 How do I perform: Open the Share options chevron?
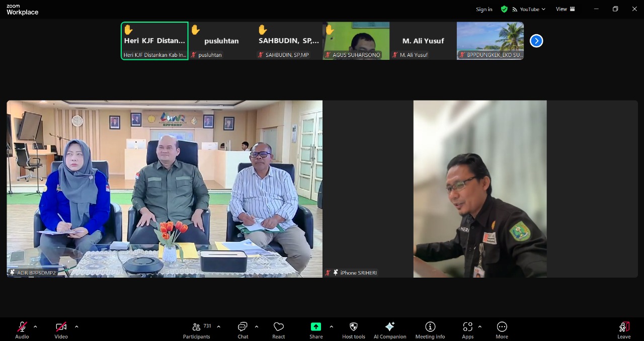[332, 326]
